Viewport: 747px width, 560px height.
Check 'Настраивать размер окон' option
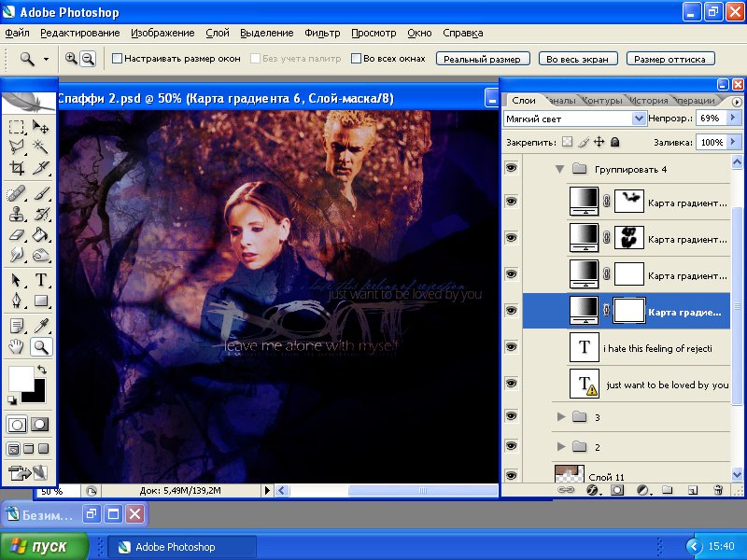point(117,58)
